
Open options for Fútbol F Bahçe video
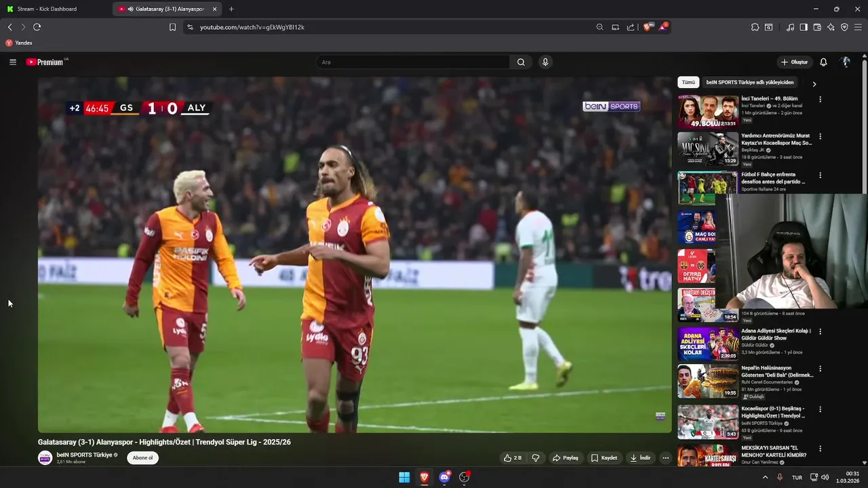tap(820, 175)
